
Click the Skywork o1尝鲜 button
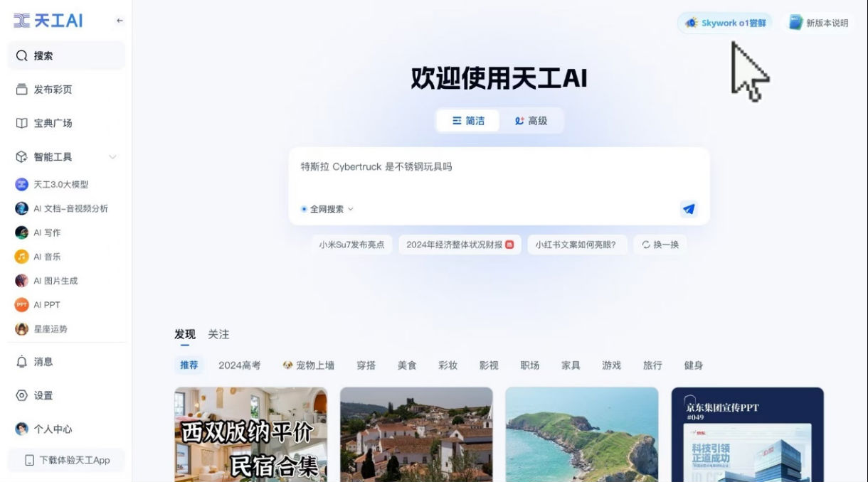[725, 23]
